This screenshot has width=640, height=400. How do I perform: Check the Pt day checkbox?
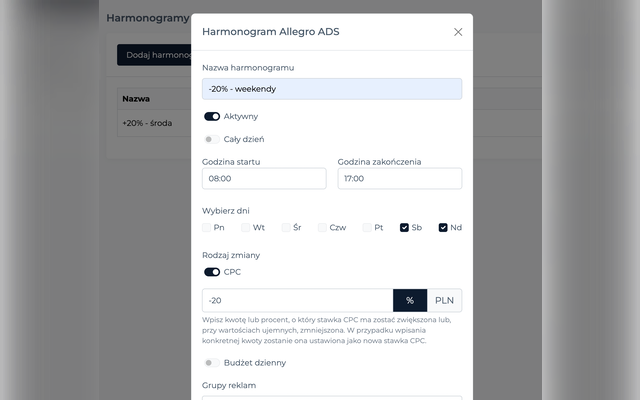tap(367, 228)
